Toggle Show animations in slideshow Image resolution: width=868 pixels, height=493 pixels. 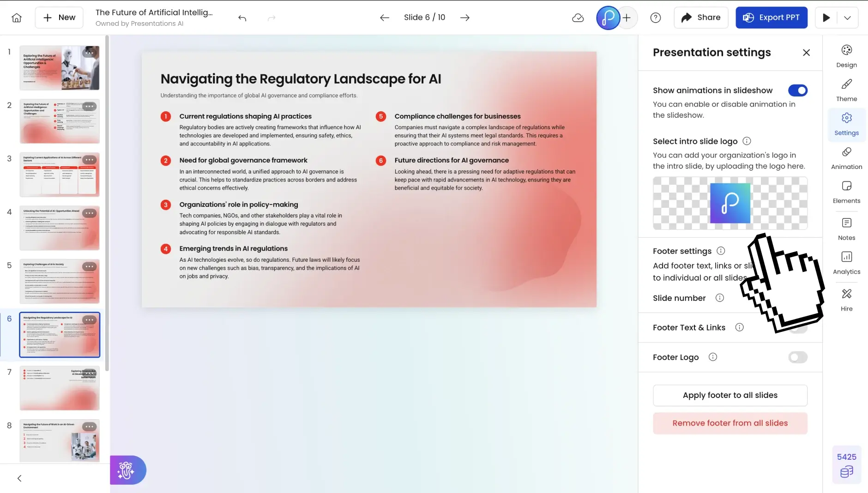click(797, 90)
